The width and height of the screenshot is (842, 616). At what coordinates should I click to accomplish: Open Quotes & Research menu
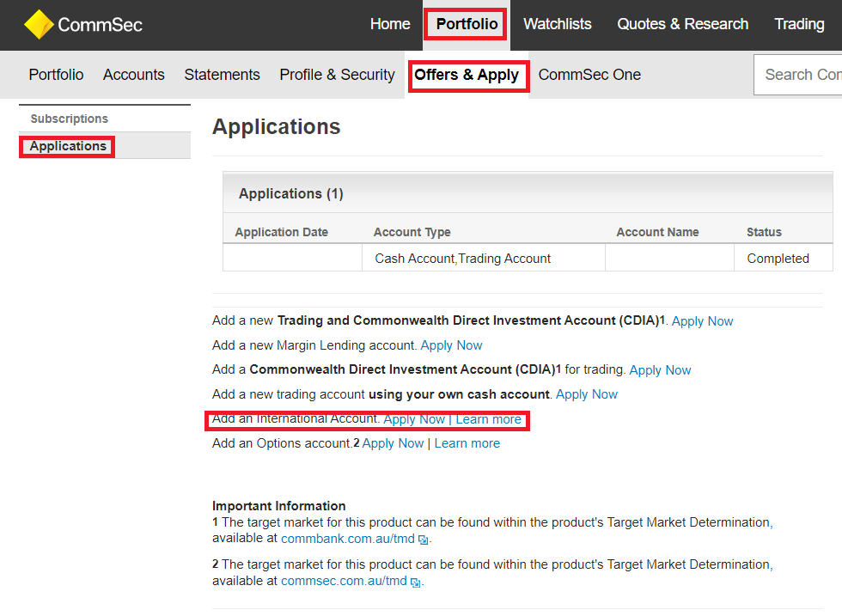pyautogui.click(x=682, y=24)
